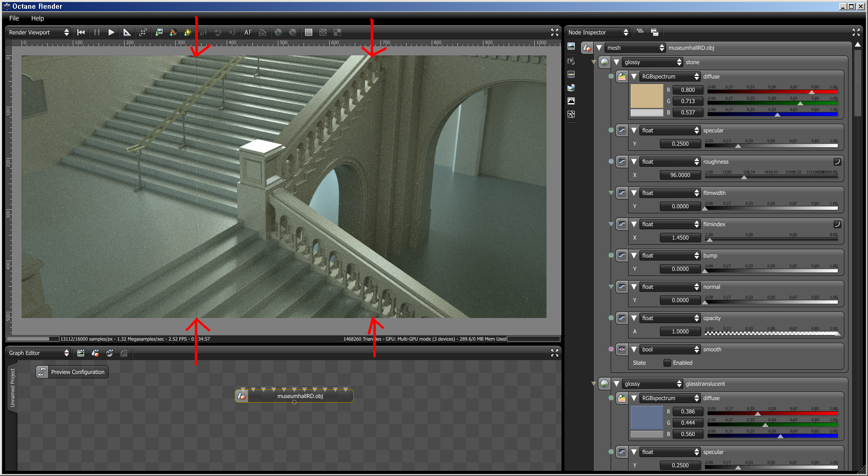Select the museumhallRD.obj node
Viewport: 868px width, 476px height.
coord(294,396)
